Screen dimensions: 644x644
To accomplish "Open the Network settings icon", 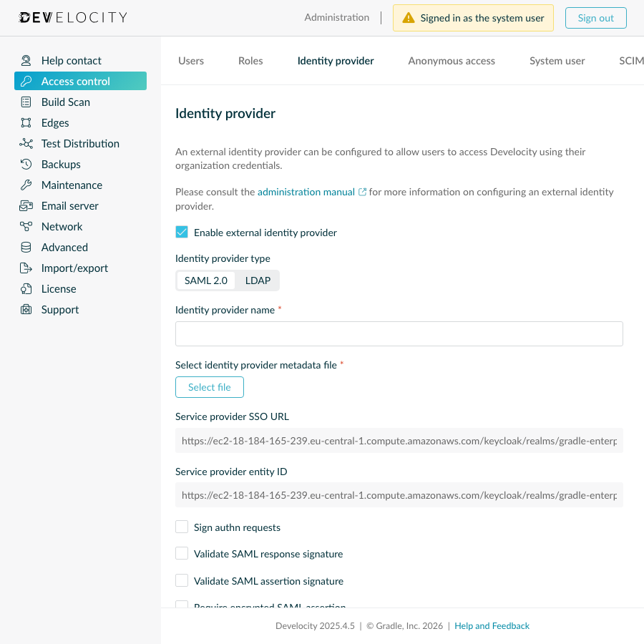I will pyautogui.click(x=26, y=226).
